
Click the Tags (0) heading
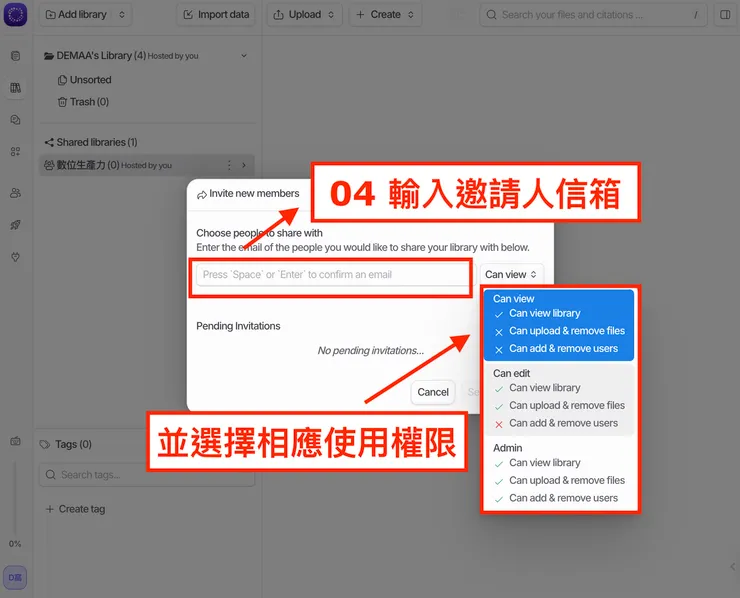click(x=73, y=444)
